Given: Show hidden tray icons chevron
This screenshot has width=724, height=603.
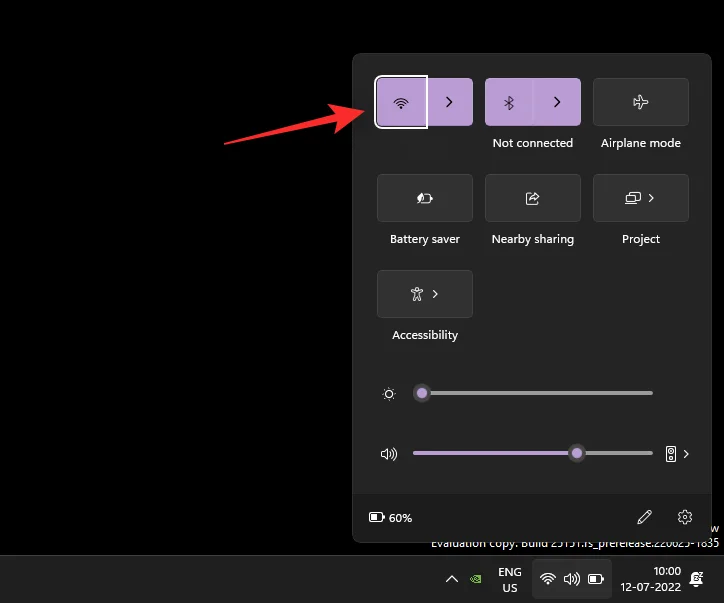Looking at the screenshot, I should click(x=452, y=579).
